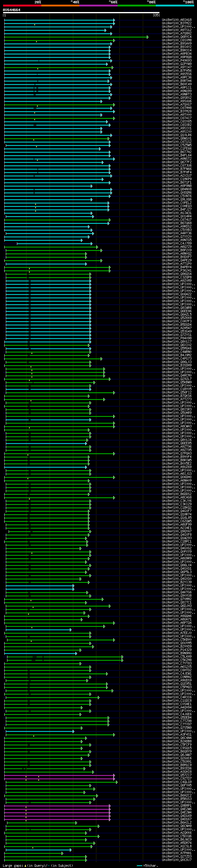Screen dimensions: 197x868
Task: Select hit UniRef100_A7PHA1
Action: pos(177,853)
